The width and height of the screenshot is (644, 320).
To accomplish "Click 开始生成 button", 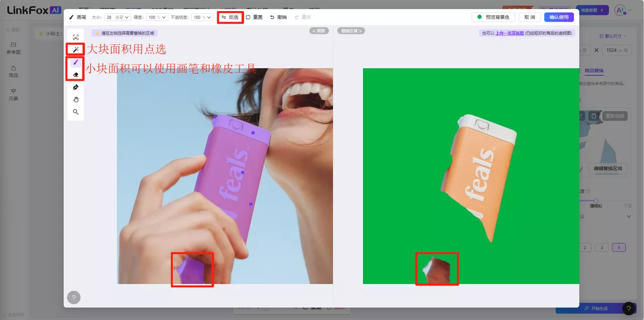I will pos(596,308).
